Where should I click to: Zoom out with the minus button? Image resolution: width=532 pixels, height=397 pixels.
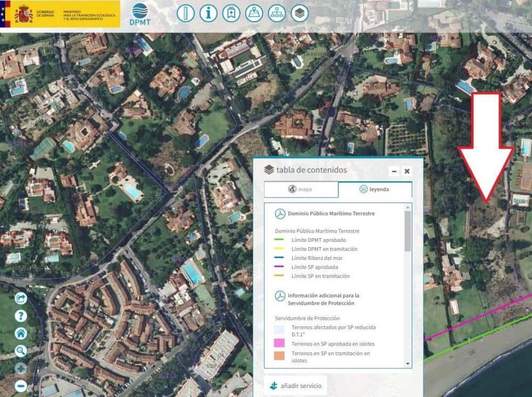pyautogui.click(x=21, y=385)
